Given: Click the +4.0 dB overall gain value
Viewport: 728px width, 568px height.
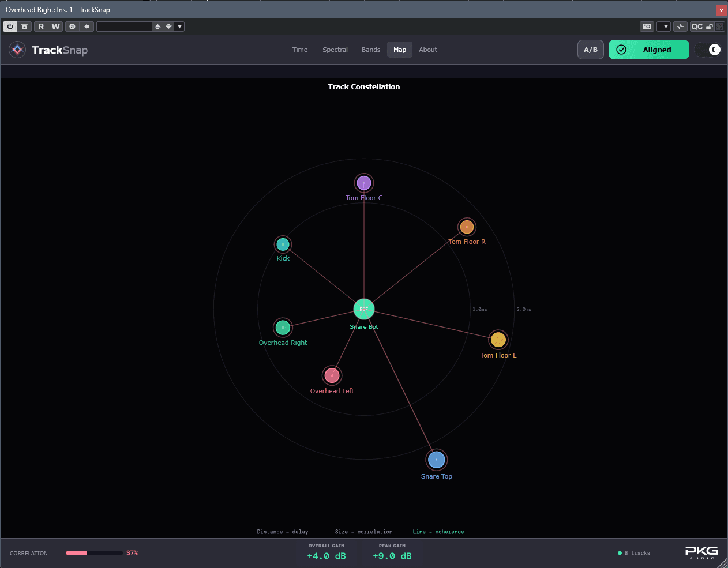Looking at the screenshot, I should pos(327,556).
